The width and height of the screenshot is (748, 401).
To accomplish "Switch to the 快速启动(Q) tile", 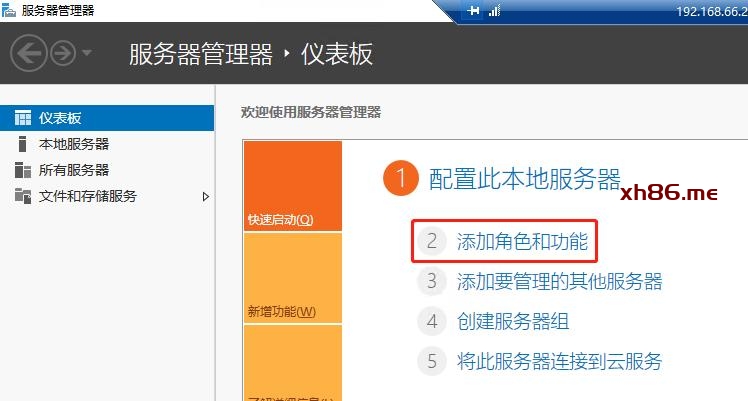I will click(x=292, y=186).
